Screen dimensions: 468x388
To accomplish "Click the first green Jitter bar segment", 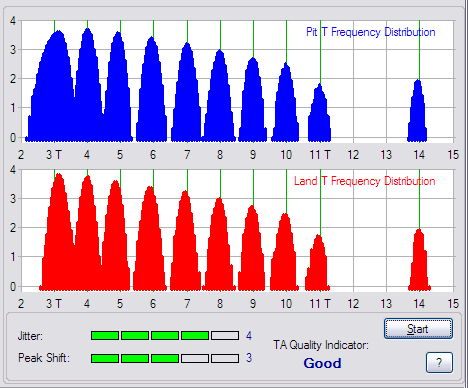I will tap(105, 335).
